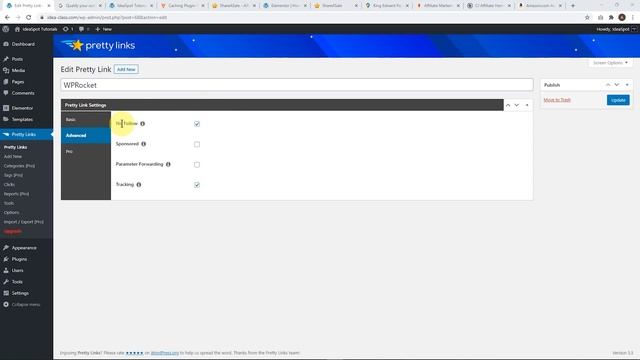Bookmark this page with the star icon
Image resolution: width=640 pixels, height=360 pixels.
point(587,18)
